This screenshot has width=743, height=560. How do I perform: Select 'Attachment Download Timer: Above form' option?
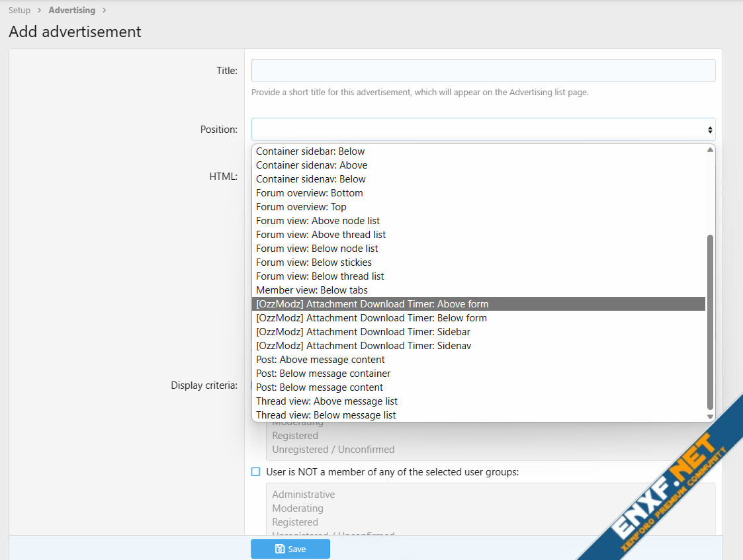[x=372, y=304]
